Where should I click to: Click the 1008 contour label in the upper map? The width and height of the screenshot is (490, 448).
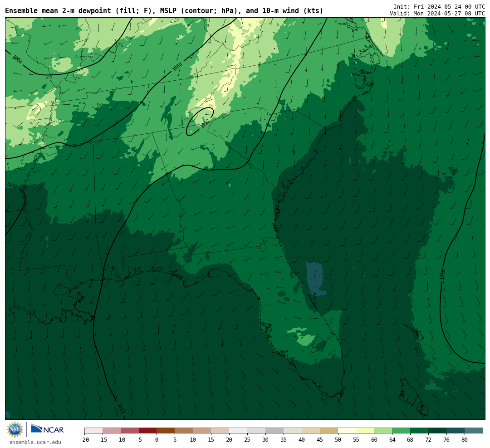point(177,67)
